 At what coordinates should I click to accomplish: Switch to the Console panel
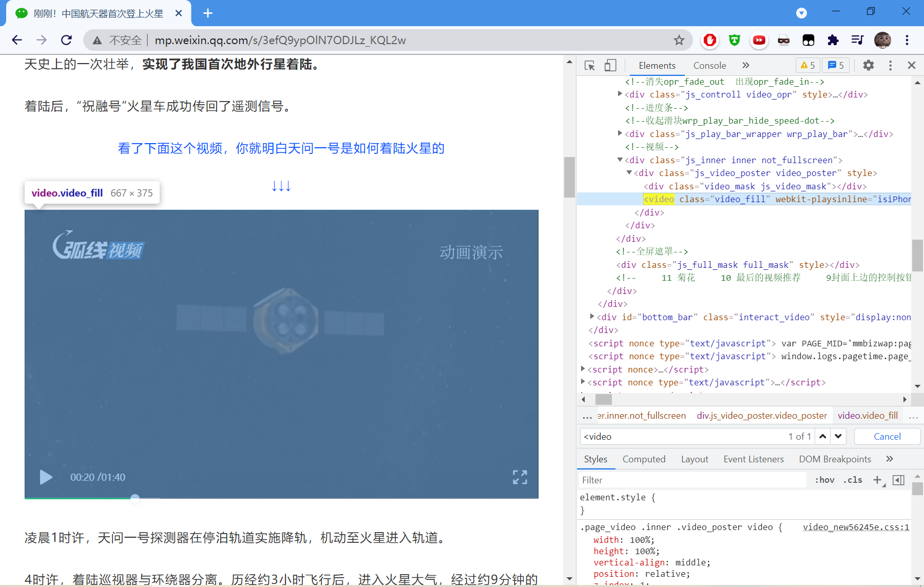tap(709, 65)
